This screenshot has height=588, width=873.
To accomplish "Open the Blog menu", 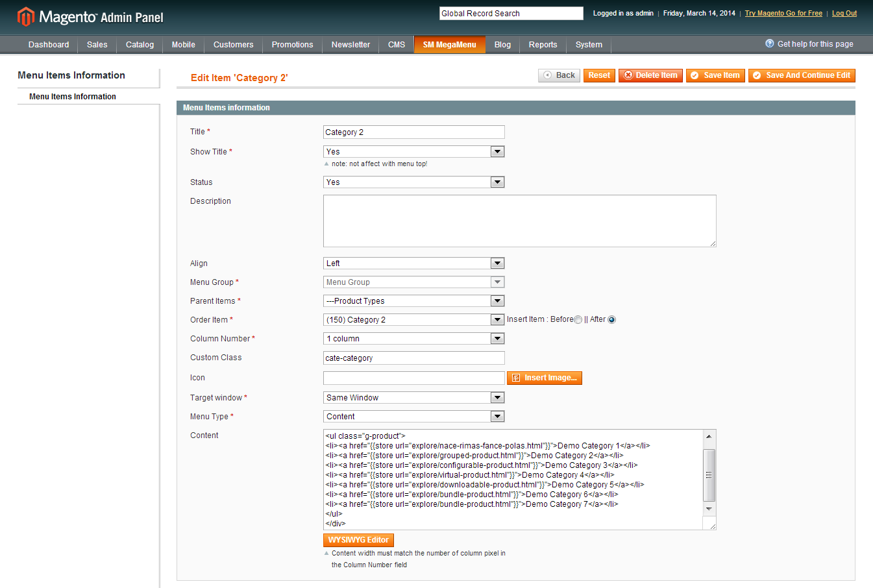I will point(503,45).
